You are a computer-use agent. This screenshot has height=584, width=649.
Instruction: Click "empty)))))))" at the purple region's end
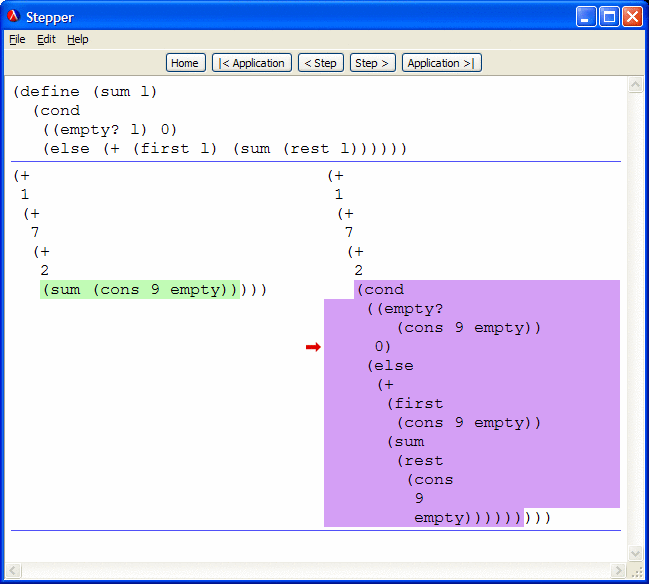(x=468, y=518)
